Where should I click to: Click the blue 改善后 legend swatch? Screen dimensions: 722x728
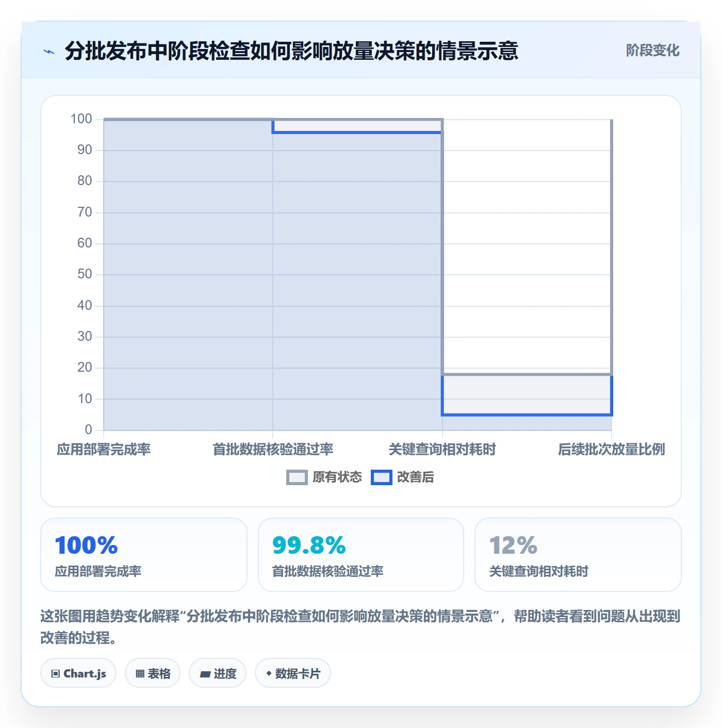pos(382,477)
